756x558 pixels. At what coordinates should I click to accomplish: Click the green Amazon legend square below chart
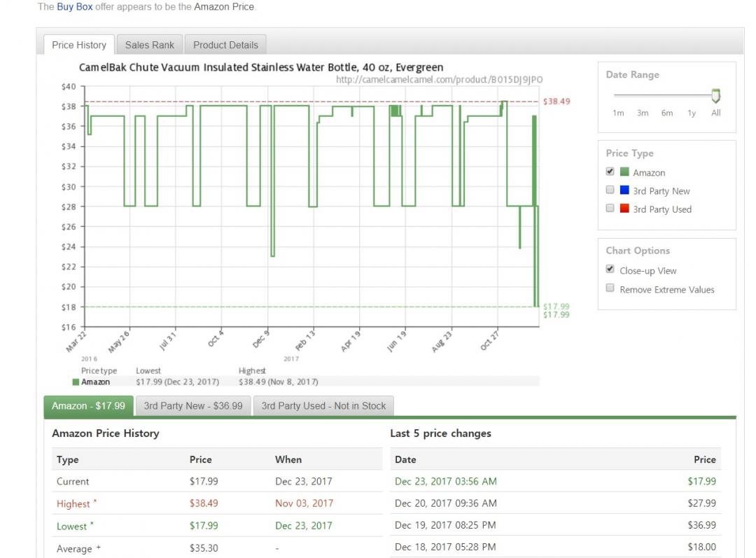(x=76, y=382)
